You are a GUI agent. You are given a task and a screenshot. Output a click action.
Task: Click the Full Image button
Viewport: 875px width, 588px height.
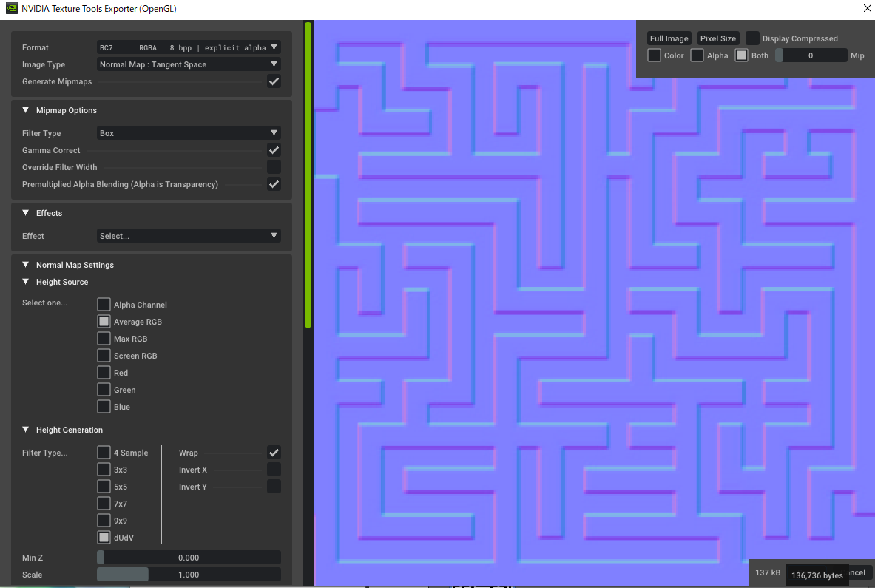pos(669,38)
